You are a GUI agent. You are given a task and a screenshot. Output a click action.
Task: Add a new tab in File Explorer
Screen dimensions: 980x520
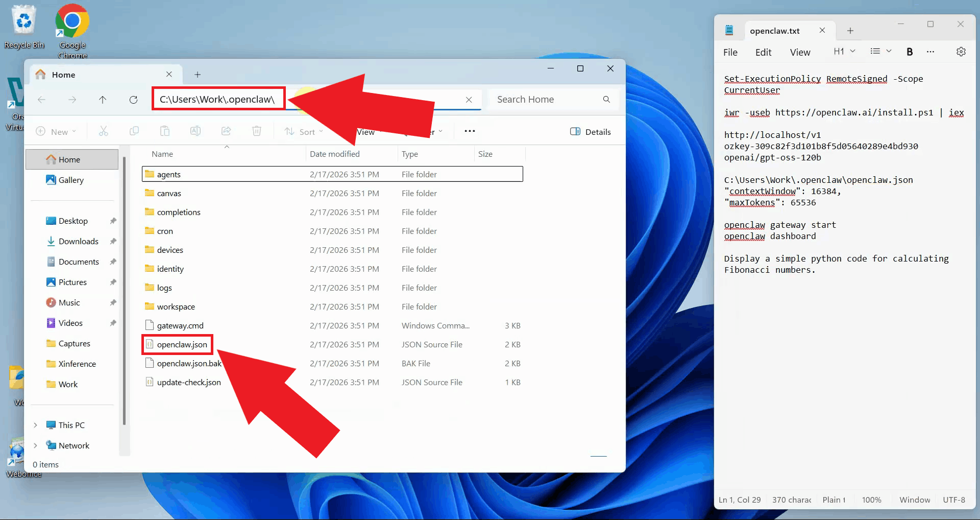coord(198,75)
